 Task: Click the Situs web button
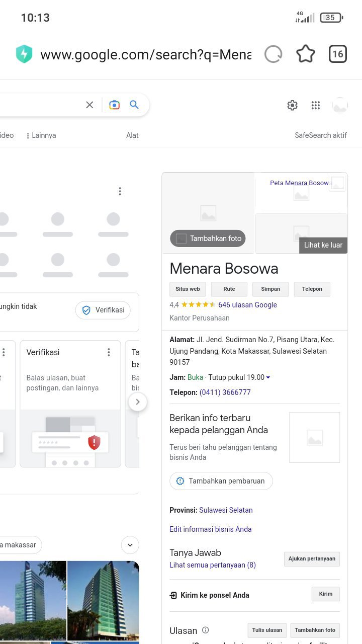tap(188, 289)
